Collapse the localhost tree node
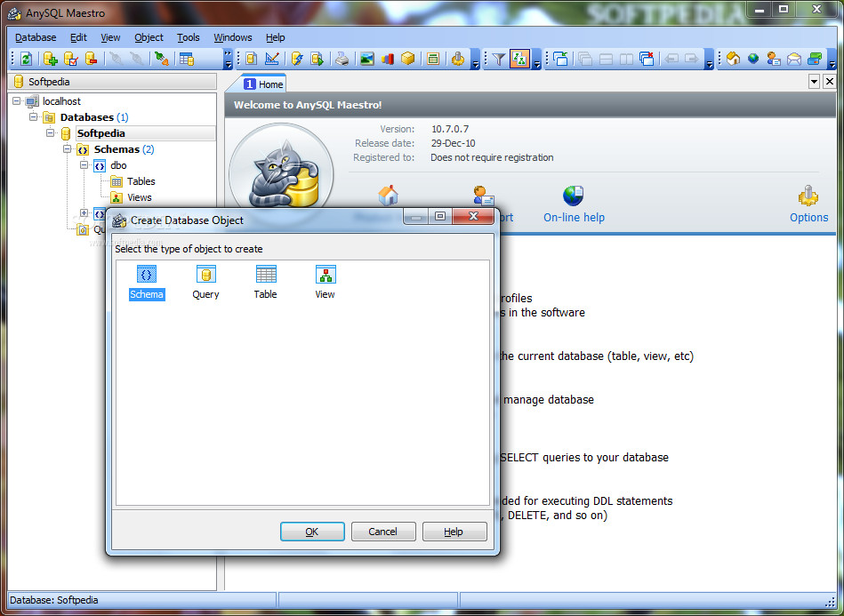The image size is (844, 616). coord(17,100)
